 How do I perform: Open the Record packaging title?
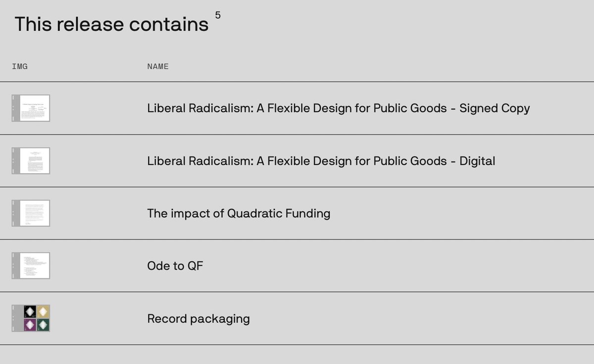198,318
